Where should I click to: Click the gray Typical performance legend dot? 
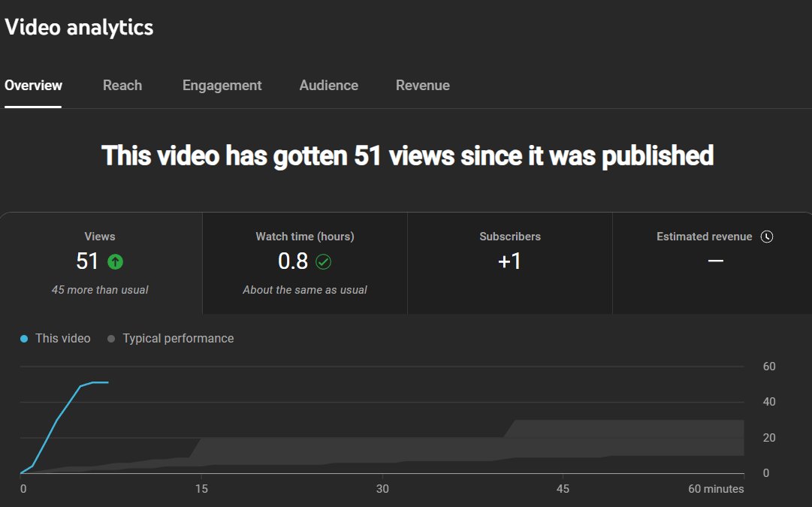(x=111, y=339)
